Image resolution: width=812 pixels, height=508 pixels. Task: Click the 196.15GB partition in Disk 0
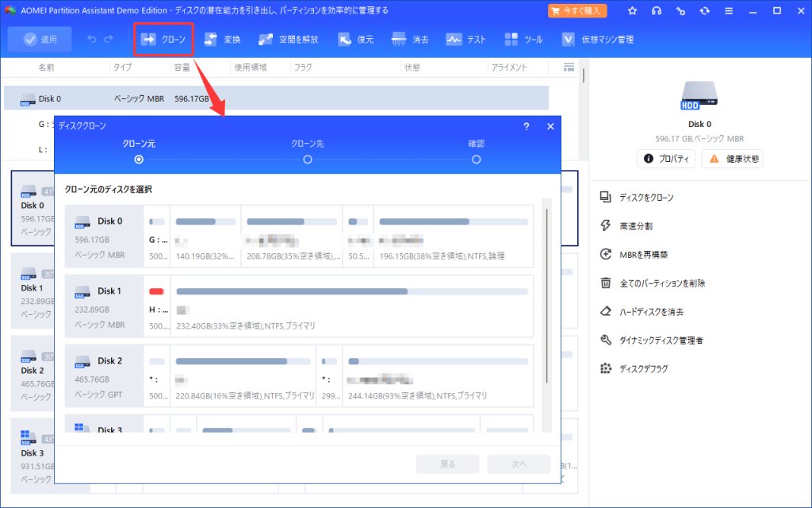pyautogui.click(x=454, y=237)
